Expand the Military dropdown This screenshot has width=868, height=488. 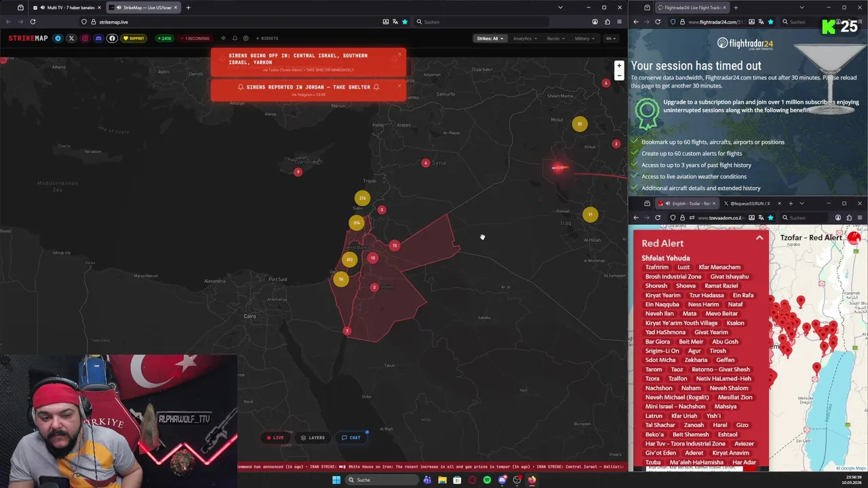tap(585, 39)
